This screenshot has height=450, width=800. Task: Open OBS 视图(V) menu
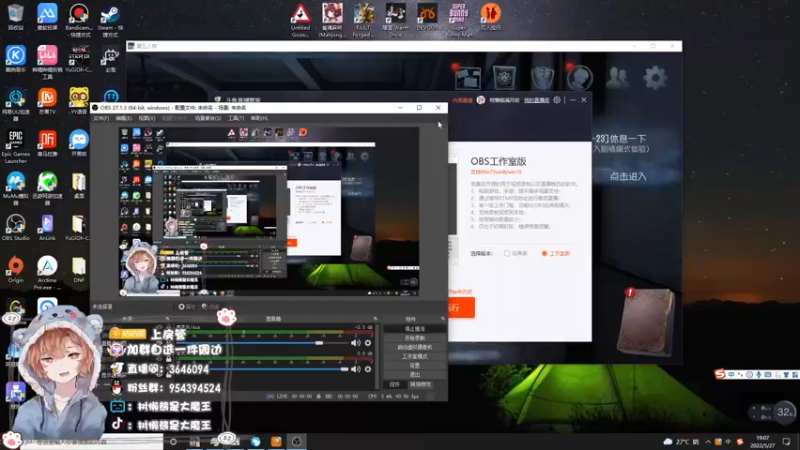point(147,118)
